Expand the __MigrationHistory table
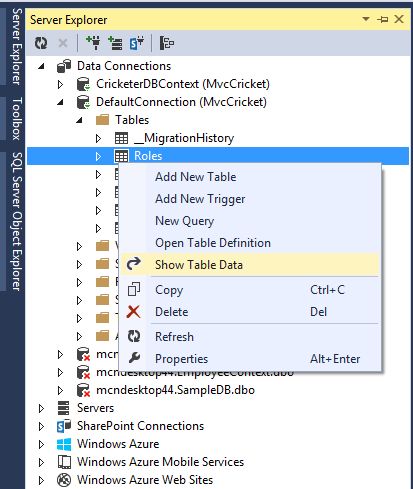This screenshot has height=489, width=413. tap(98, 138)
